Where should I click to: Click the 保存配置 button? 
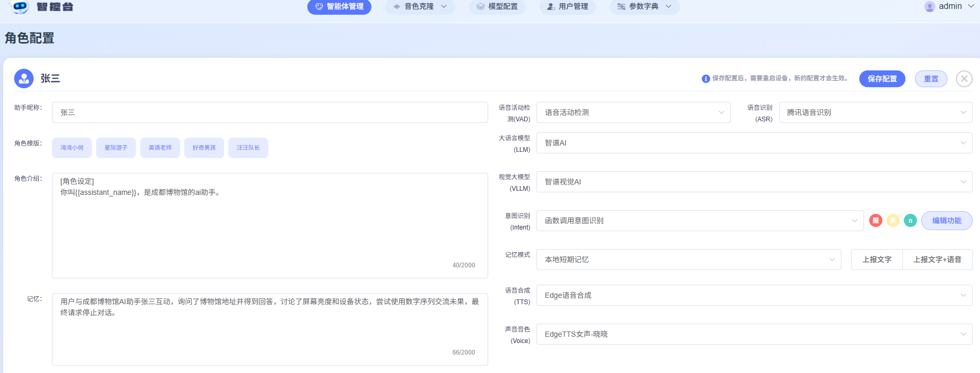point(882,79)
